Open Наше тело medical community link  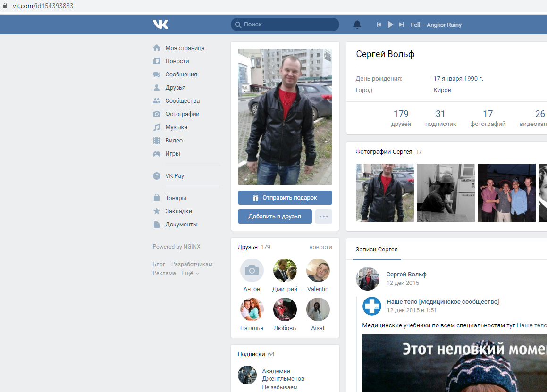443,302
